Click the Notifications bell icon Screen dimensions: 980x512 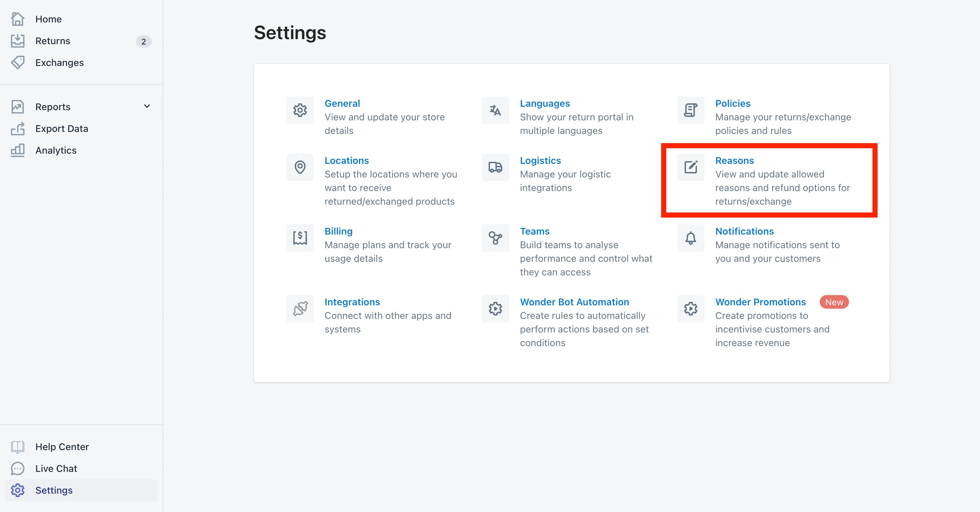[x=690, y=238]
